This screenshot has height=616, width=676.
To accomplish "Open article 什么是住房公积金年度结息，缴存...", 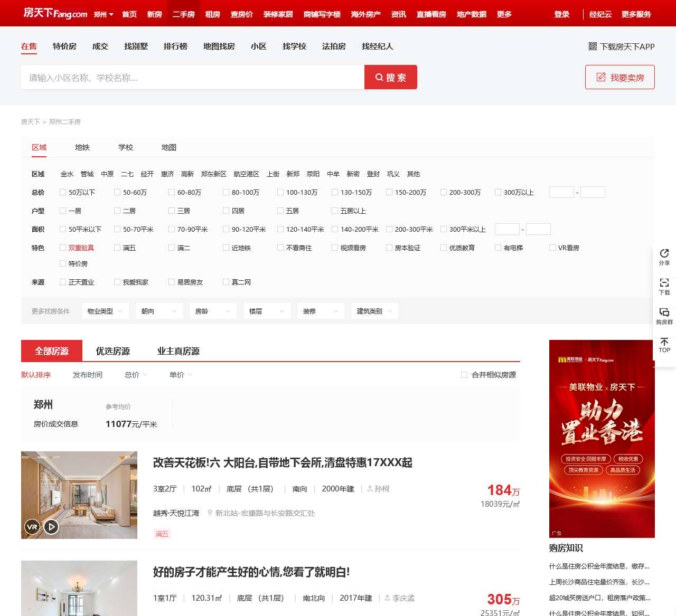I will tap(599, 566).
